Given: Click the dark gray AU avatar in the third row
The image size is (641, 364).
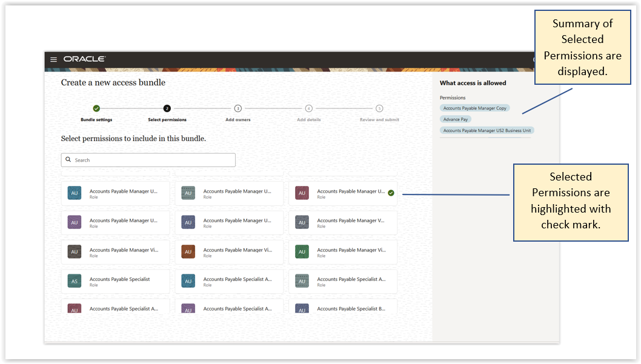Looking at the screenshot, I should pyautogui.click(x=75, y=252).
